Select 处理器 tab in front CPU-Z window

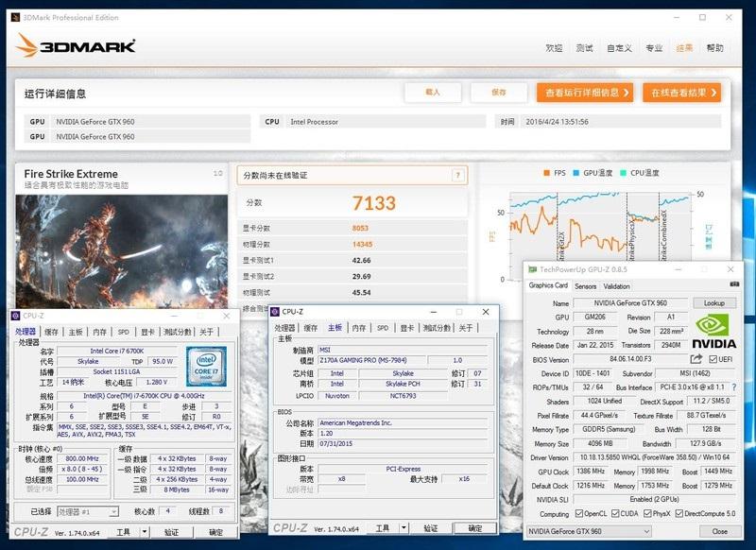click(284, 328)
